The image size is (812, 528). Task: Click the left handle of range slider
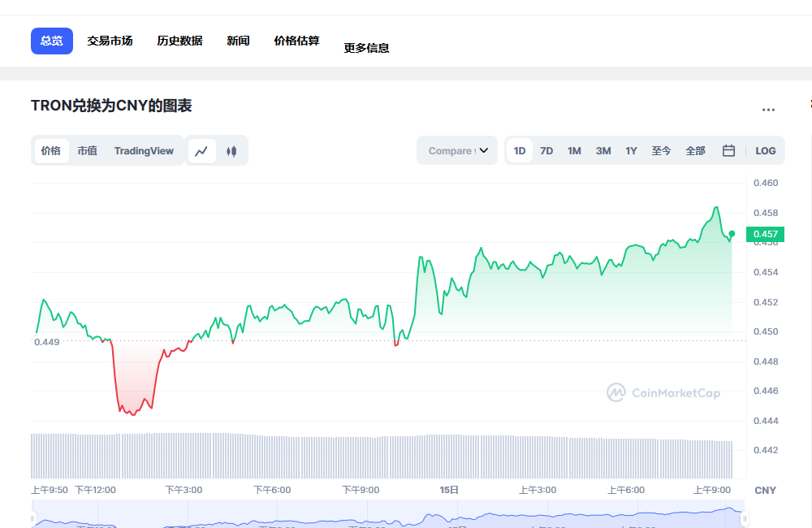click(x=32, y=518)
